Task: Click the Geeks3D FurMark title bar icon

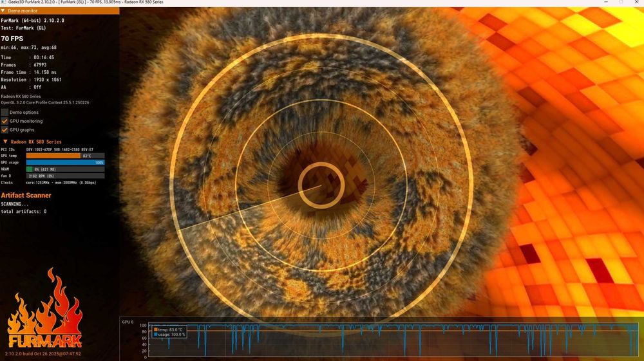Action: tap(3, 2)
